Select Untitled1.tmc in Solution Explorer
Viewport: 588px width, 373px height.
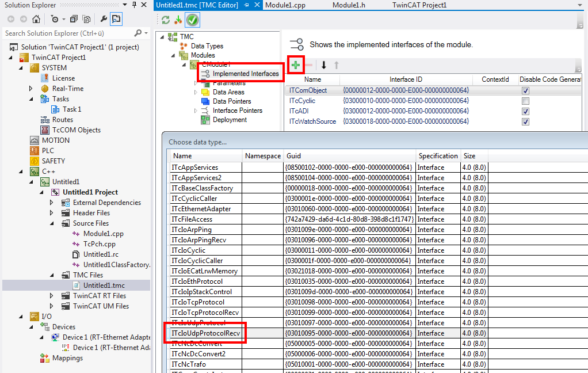click(104, 286)
